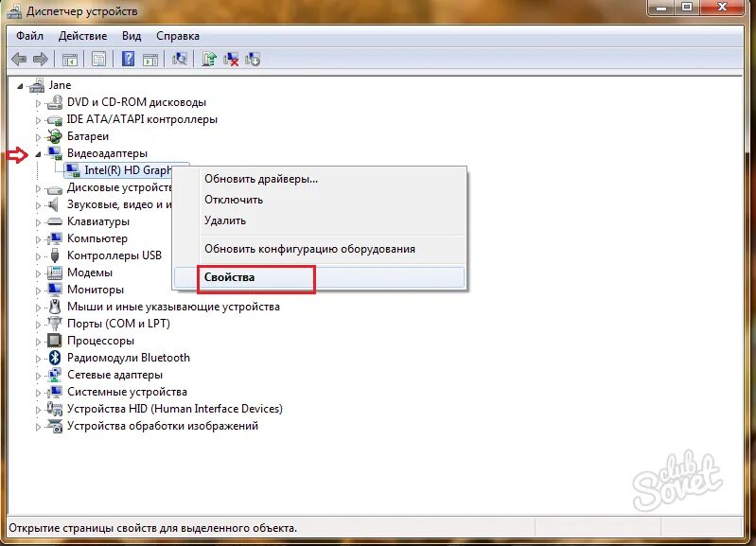
Task: Expand the Батареи node
Action: pos(38,137)
